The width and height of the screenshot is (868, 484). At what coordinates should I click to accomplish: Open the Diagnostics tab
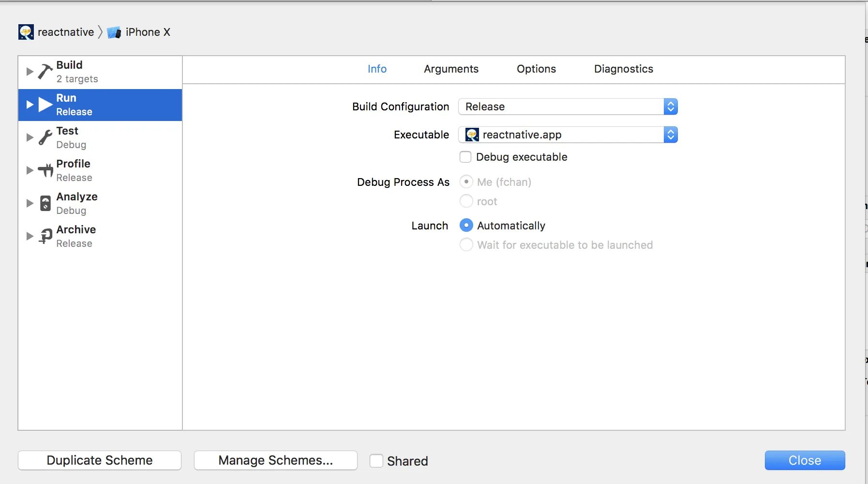click(623, 69)
